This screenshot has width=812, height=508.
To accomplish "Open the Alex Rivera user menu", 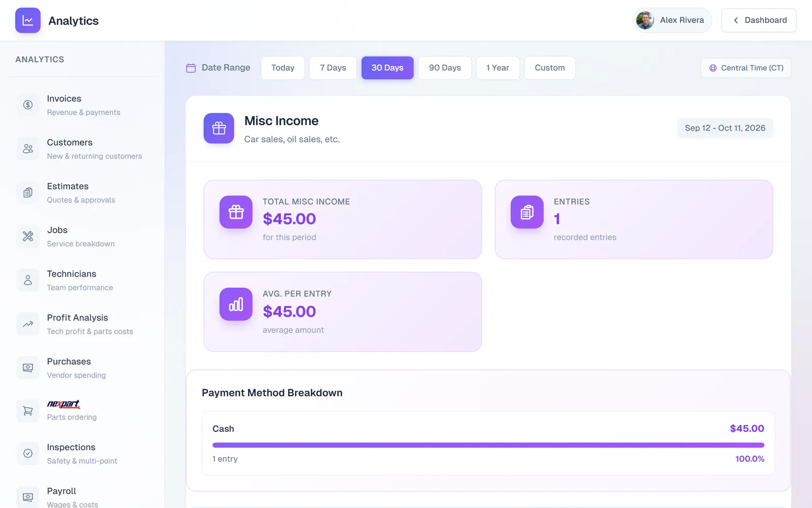I will 672,20.
